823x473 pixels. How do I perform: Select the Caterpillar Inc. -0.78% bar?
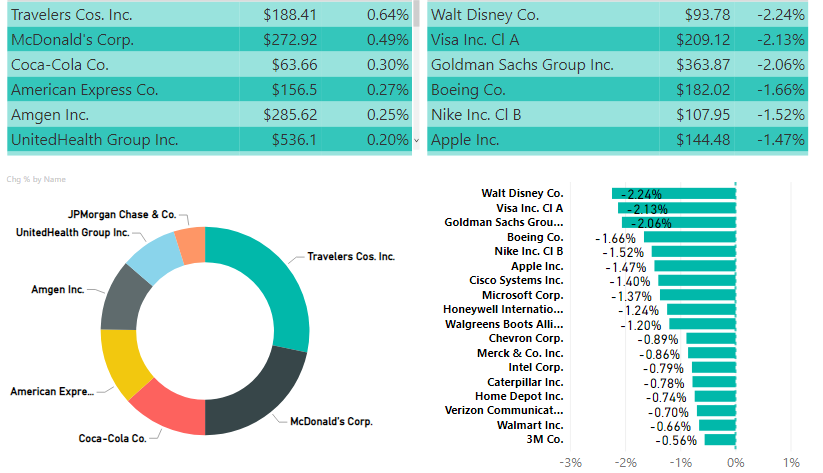(714, 382)
